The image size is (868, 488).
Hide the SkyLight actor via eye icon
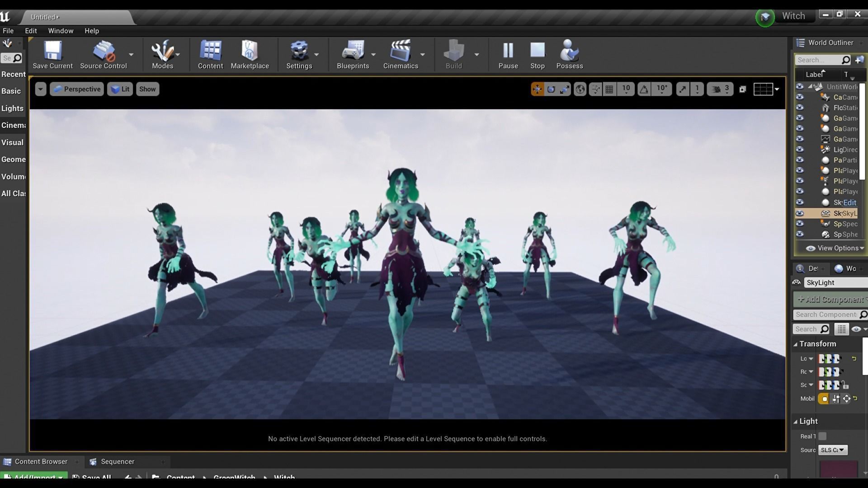800,213
